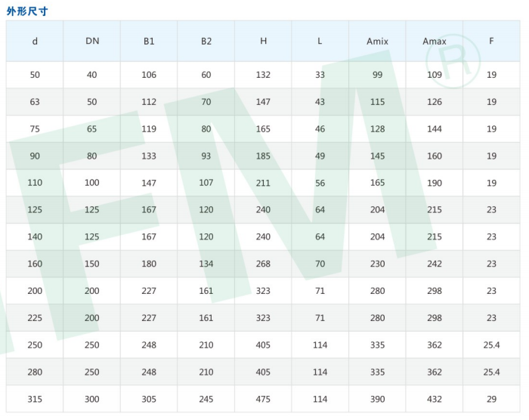Select the DN column header
The image size is (529, 420).
(92, 41)
